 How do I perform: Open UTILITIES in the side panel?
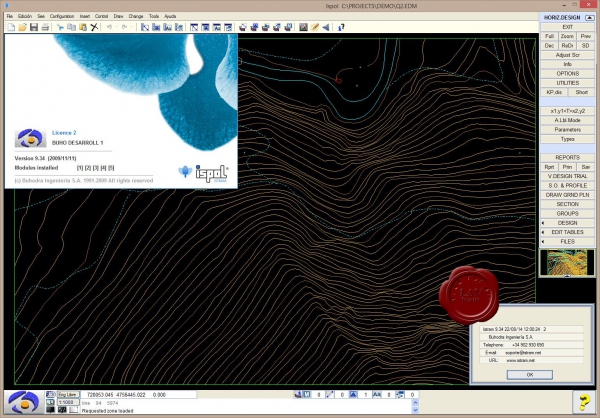(x=567, y=83)
